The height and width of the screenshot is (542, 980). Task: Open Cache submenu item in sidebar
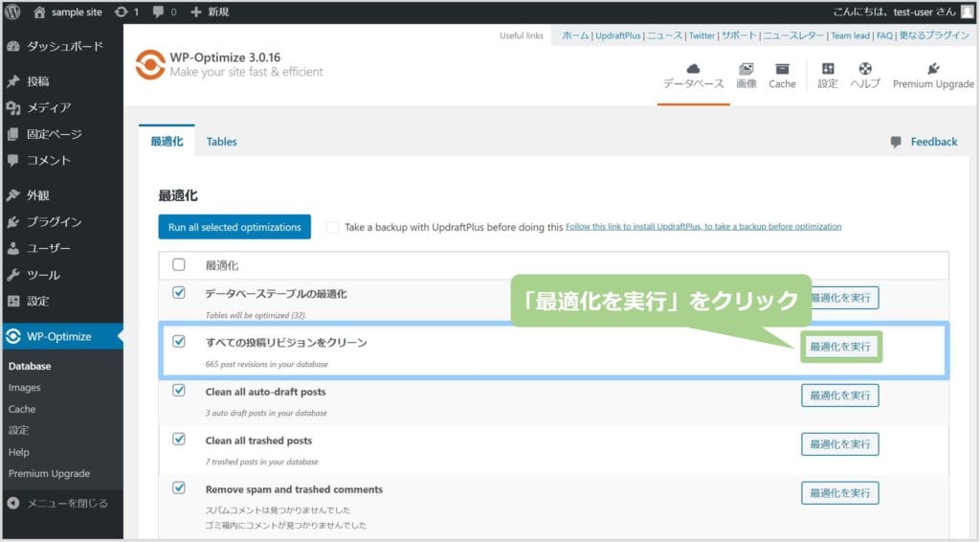[22, 409]
